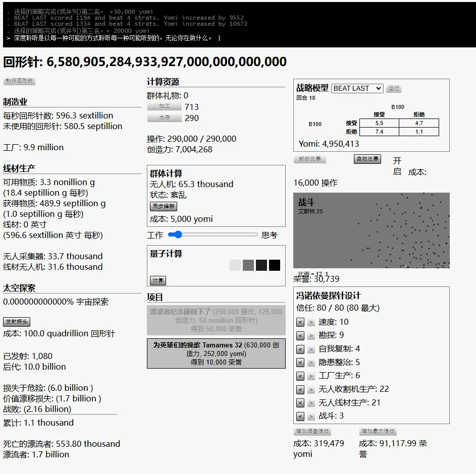
Task: Click the black quantum chip square
Action: pos(275,265)
